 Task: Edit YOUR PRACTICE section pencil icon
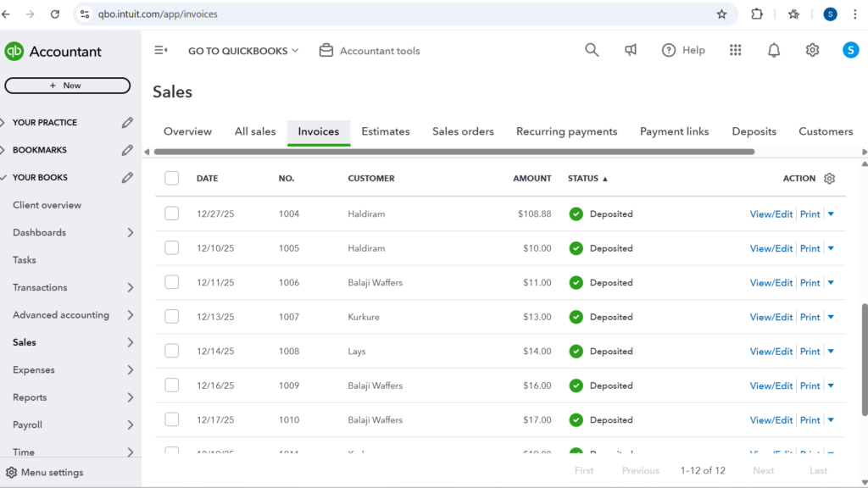point(127,122)
